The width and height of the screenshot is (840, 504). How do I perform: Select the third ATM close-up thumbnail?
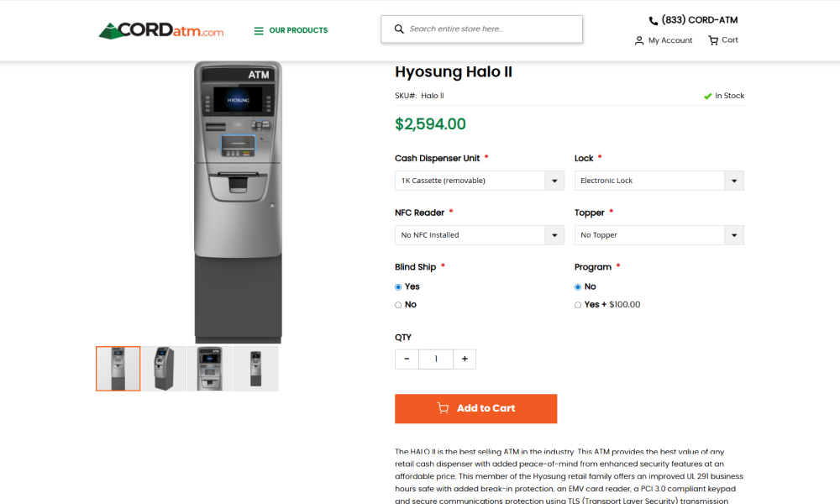click(x=210, y=369)
